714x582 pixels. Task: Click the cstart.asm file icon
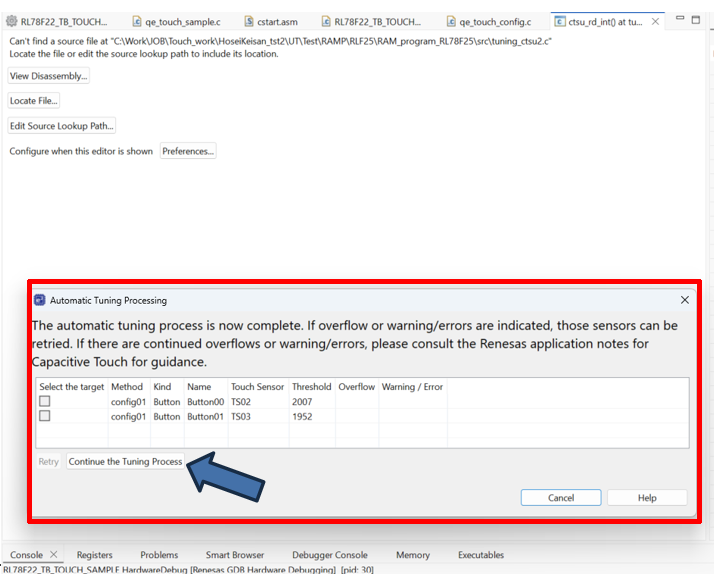[x=249, y=21]
